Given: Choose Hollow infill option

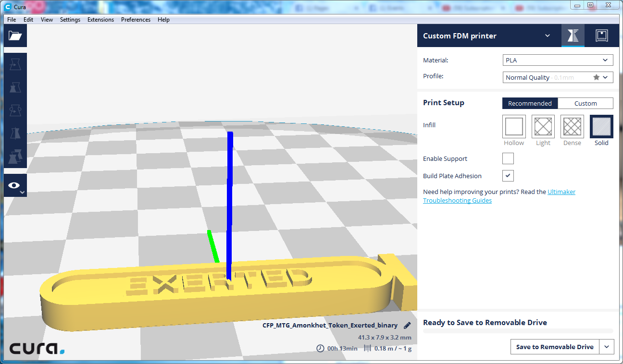Looking at the screenshot, I should [514, 126].
